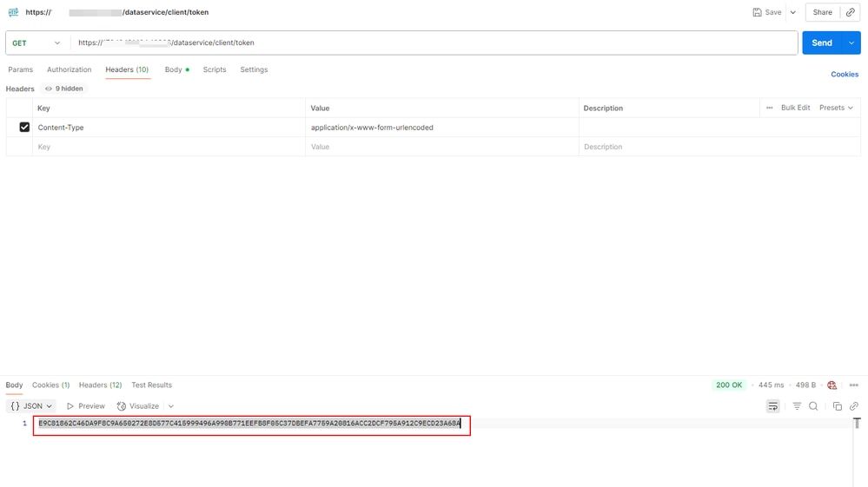
Task: Click Bulk Edit for headers
Action: pyautogui.click(x=796, y=108)
